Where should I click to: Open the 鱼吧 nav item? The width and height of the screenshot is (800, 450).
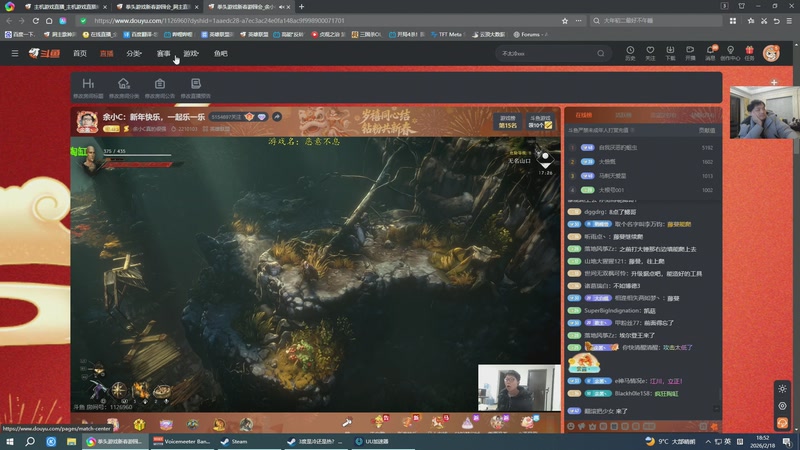(220, 53)
